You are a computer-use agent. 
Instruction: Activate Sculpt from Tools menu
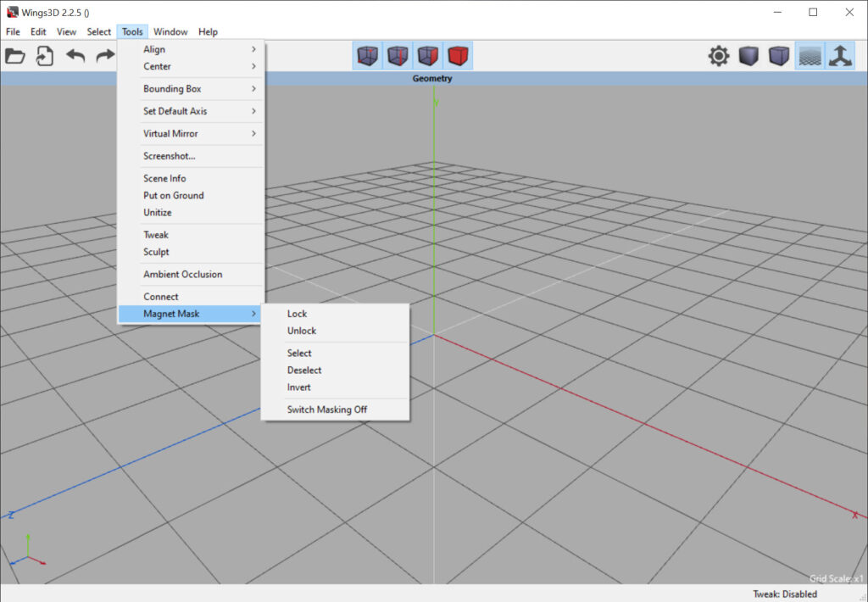[x=191, y=252]
